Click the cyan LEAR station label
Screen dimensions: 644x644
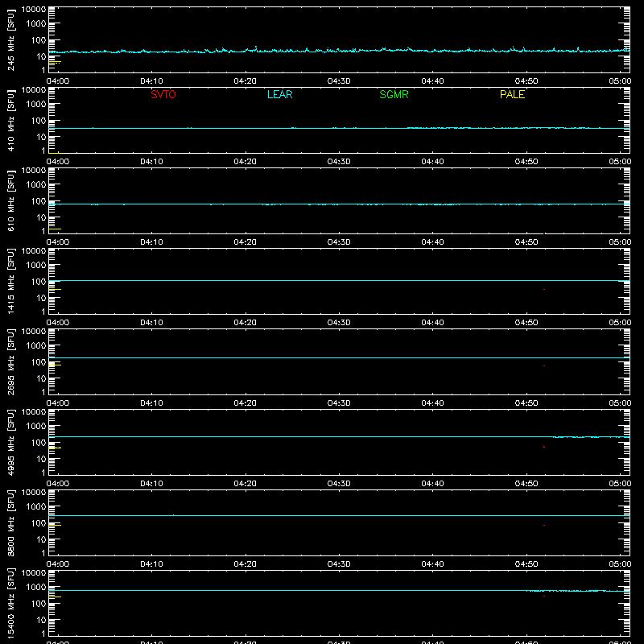[279, 94]
